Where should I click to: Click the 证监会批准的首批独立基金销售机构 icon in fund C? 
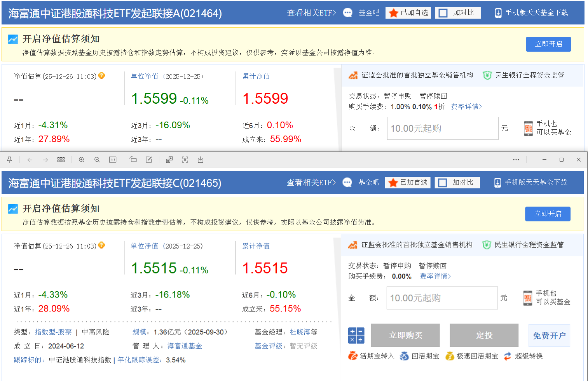point(352,245)
